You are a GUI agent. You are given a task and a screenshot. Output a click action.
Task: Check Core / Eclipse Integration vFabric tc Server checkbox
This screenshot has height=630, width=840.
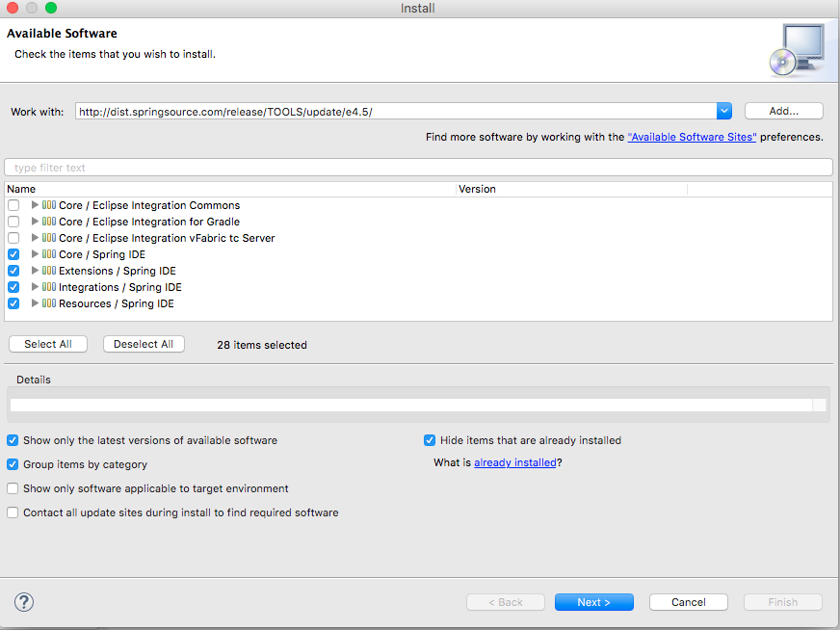pos(13,238)
